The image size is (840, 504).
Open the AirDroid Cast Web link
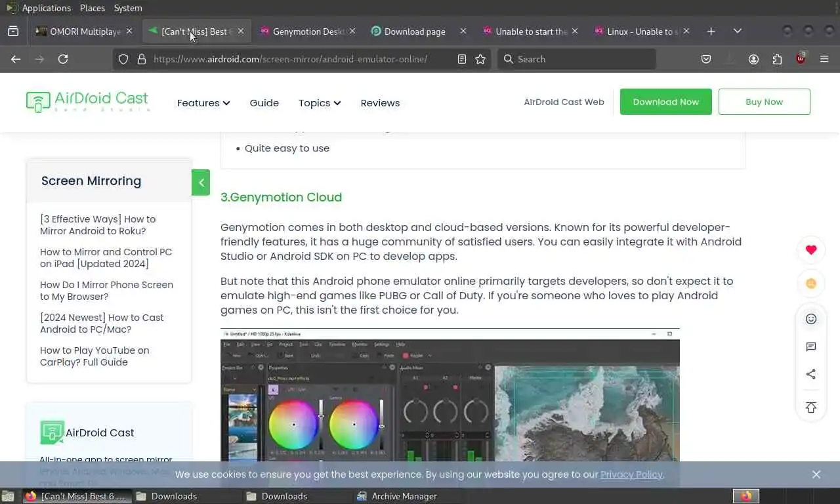click(564, 102)
